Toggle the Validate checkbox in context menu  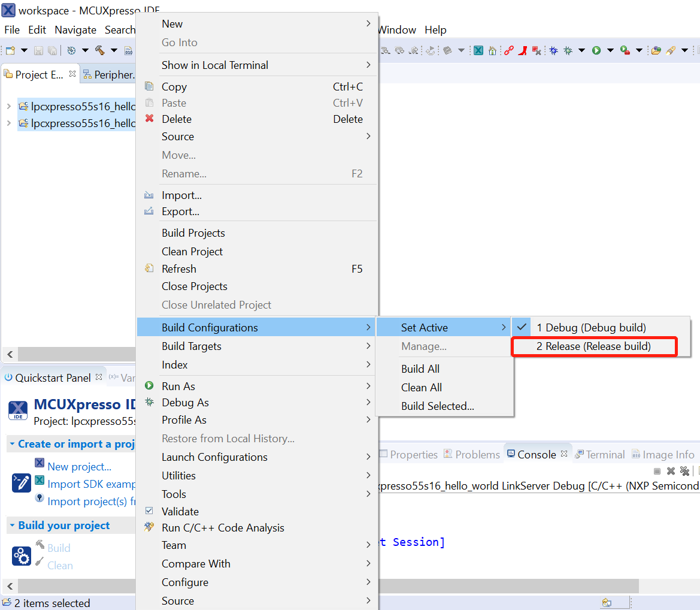pyautogui.click(x=150, y=512)
